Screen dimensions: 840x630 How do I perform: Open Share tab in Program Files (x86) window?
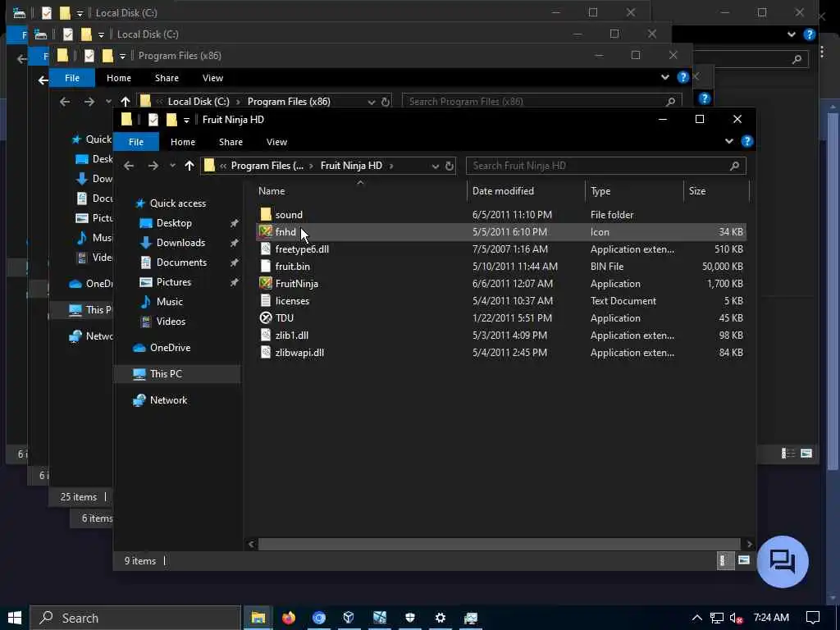tap(167, 78)
